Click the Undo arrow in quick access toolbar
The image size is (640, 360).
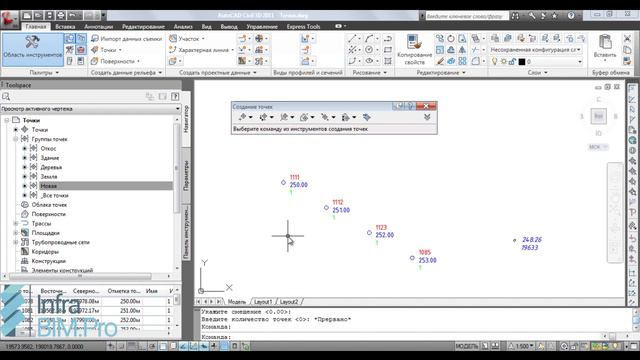[x=72, y=16]
